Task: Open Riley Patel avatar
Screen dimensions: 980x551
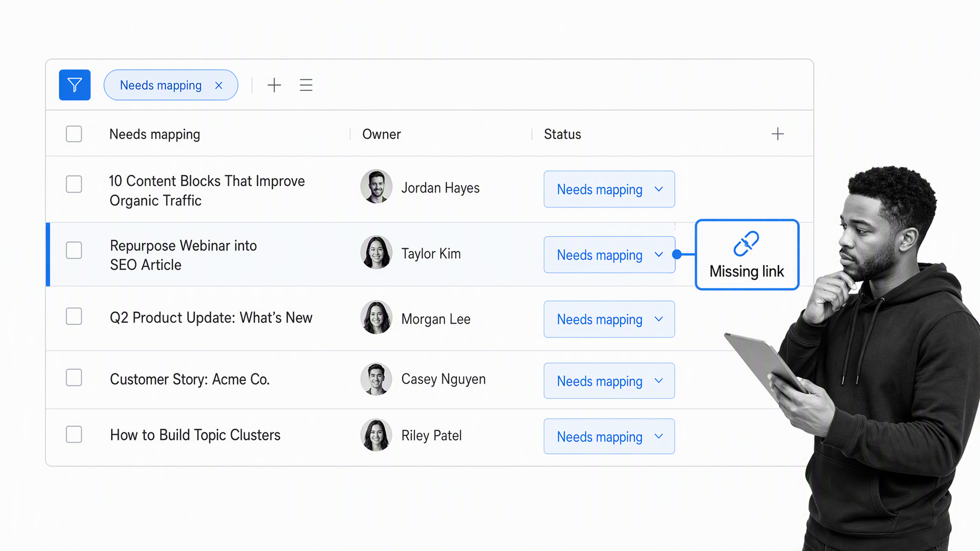Action: coord(377,435)
